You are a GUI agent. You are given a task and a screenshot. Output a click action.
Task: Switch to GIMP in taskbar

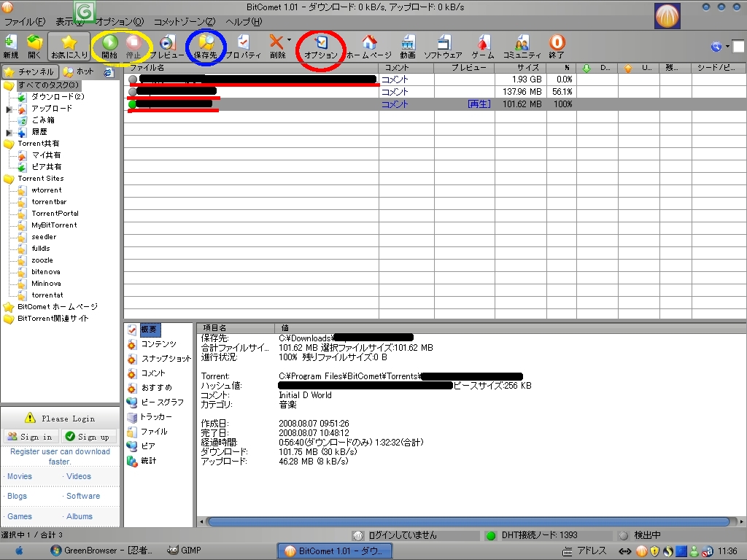pos(185,551)
